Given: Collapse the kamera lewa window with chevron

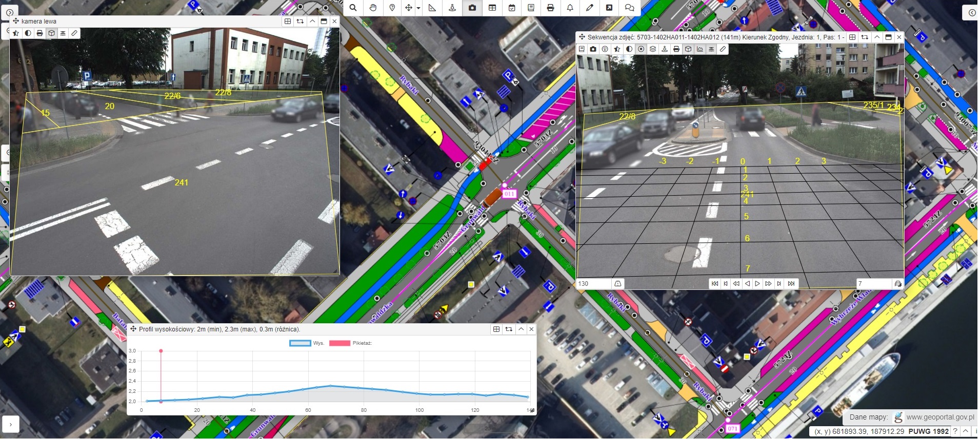Looking at the screenshot, I should click(x=312, y=21).
